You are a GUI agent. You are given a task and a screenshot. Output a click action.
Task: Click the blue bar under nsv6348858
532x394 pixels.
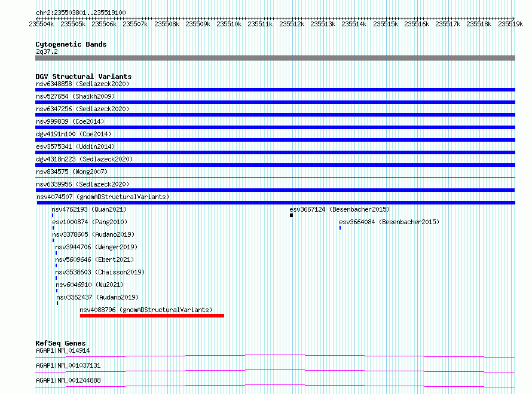click(275, 90)
